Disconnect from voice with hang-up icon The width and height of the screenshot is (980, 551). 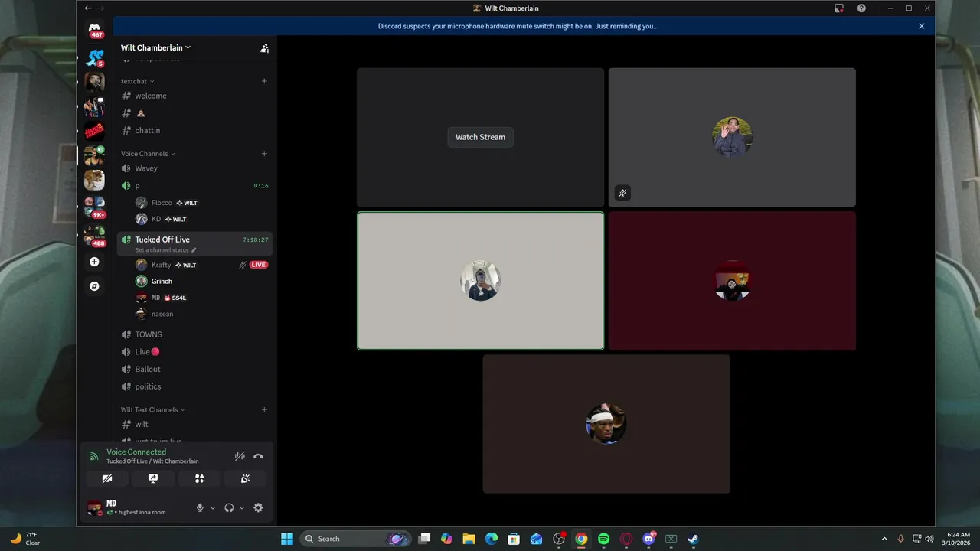tap(258, 456)
